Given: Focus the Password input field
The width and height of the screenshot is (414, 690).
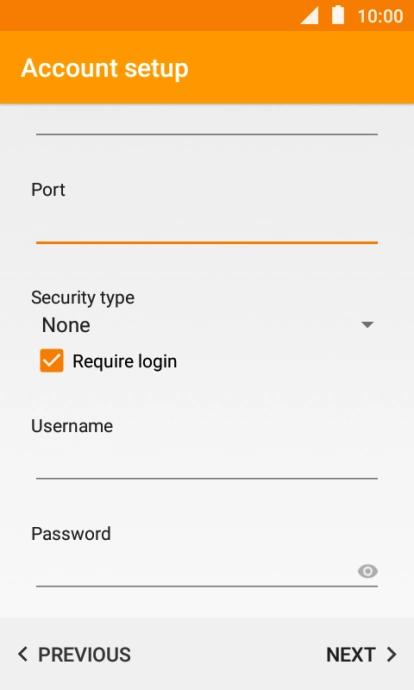Looking at the screenshot, I should (x=196, y=570).
